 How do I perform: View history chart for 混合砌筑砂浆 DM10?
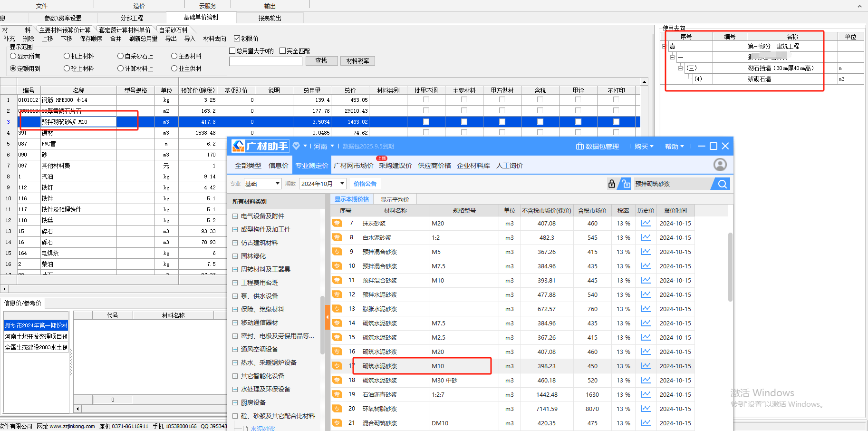click(x=646, y=423)
